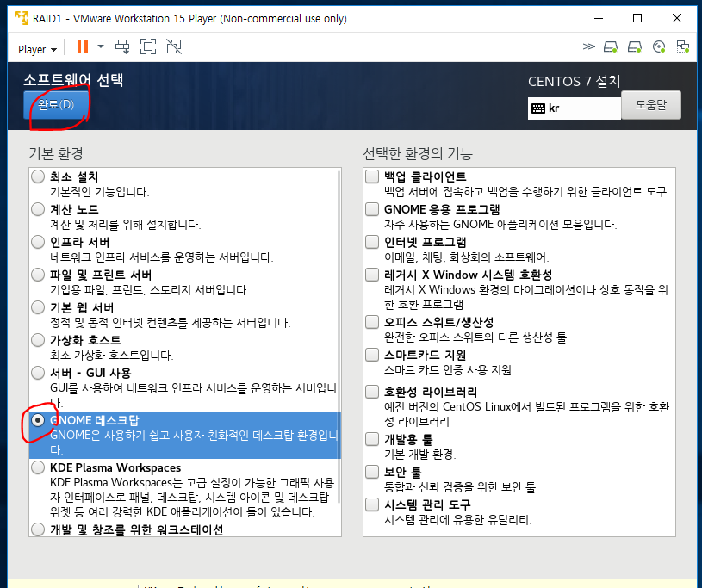This screenshot has height=588, width=702.
Task: Pause the virtual machine with the orange icon
Action: tap(83, 46)
